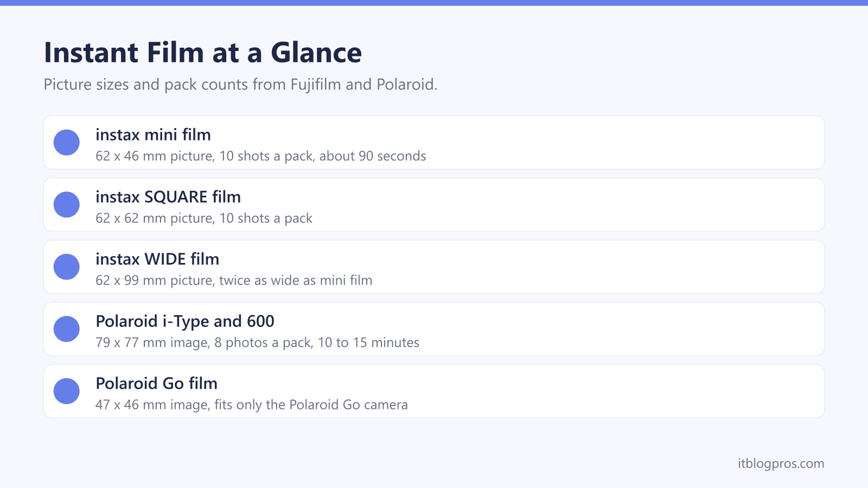Select the 'instax WIDE film' heading
The width and height of the screenshot is (868, 488).
(x=157, y=259)
